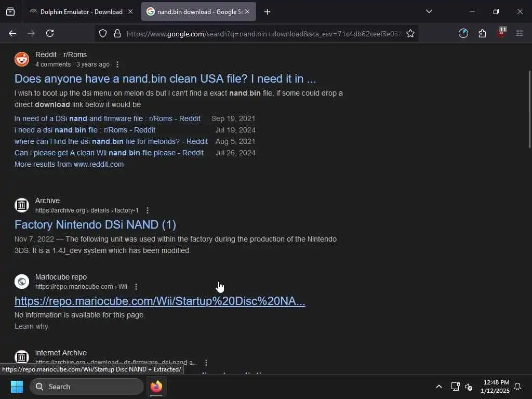
Task: Click 'Learn why' under the Mariocube result
Action: pos(31,326)
